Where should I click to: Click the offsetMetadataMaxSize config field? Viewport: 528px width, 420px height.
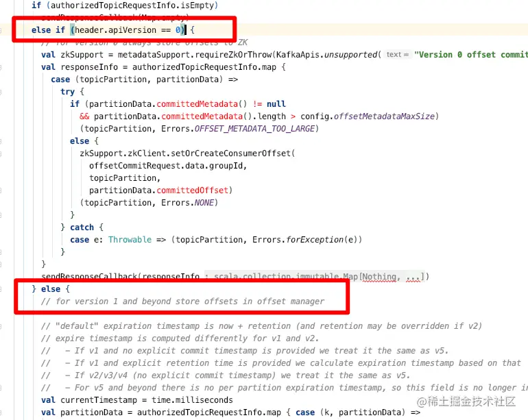click(x=384, y=116)
